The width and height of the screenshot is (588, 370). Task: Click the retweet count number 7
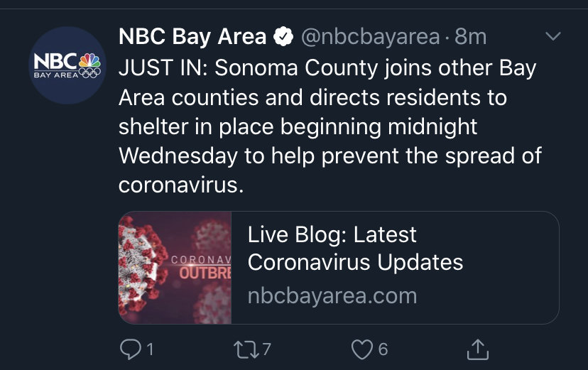click(x=266, y=349)
